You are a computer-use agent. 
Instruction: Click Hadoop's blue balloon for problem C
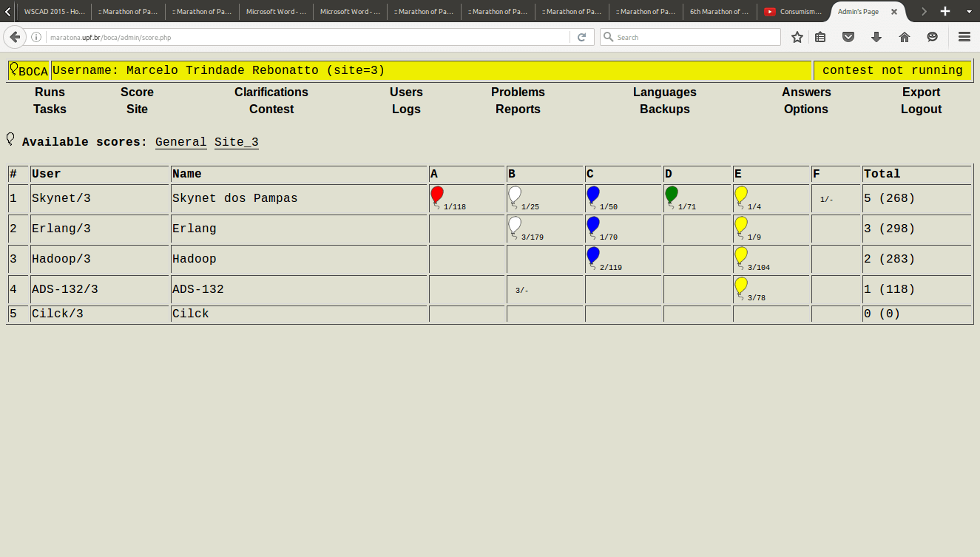(x=593, y=257)
